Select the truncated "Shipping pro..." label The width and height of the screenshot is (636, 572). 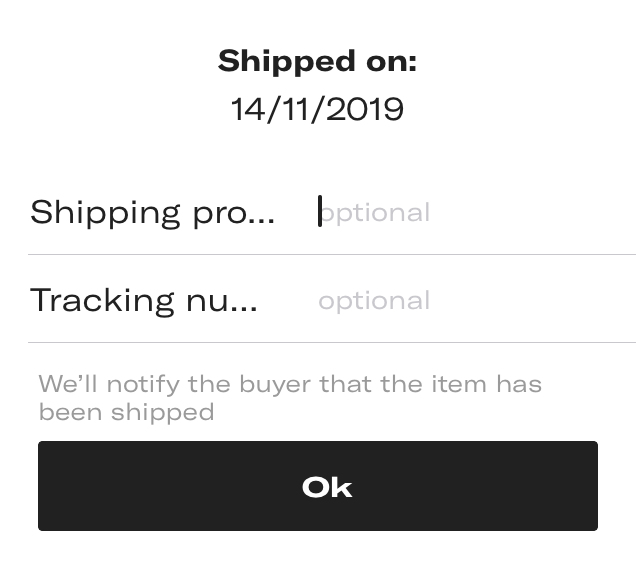[152, 212]
